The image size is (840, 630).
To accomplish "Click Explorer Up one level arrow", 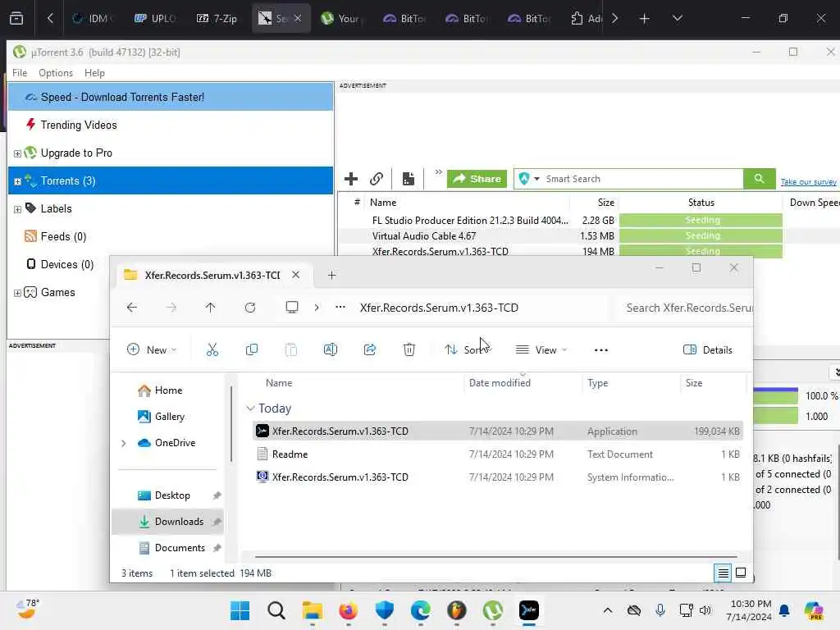I will pos(210,308).
